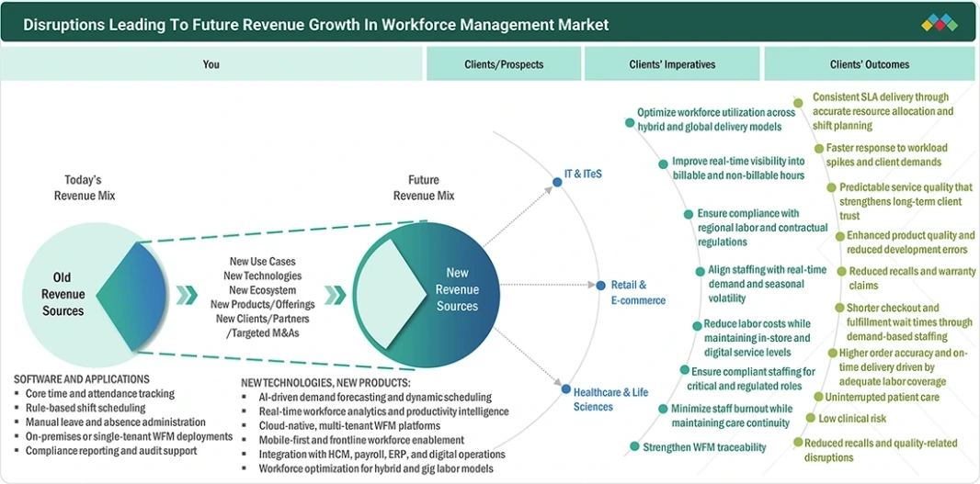Click the olive dot beside Enhanced product quality
This screenshot has height=484, width=980.
click(839, 236)
